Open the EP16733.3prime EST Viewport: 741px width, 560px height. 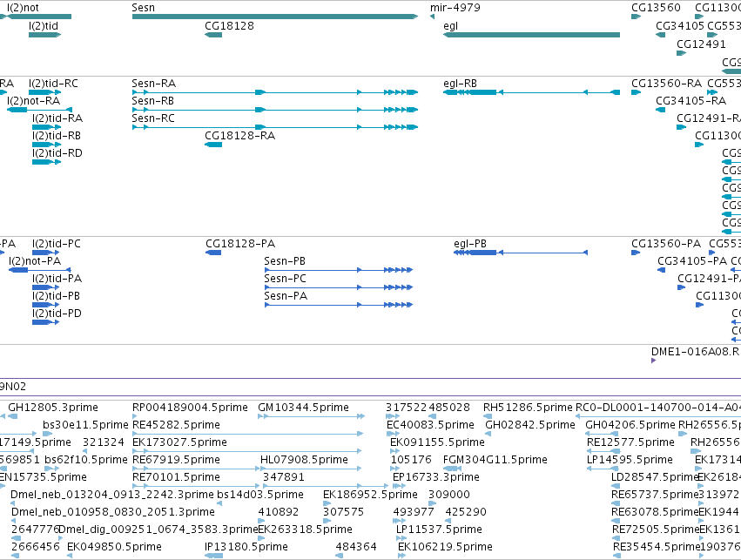click(x=399, y=486)
